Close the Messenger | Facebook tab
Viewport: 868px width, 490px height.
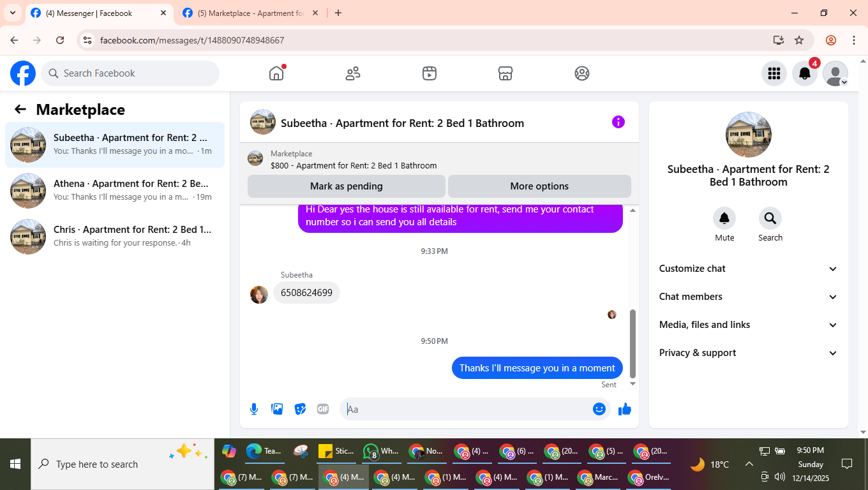coord(163,13)
